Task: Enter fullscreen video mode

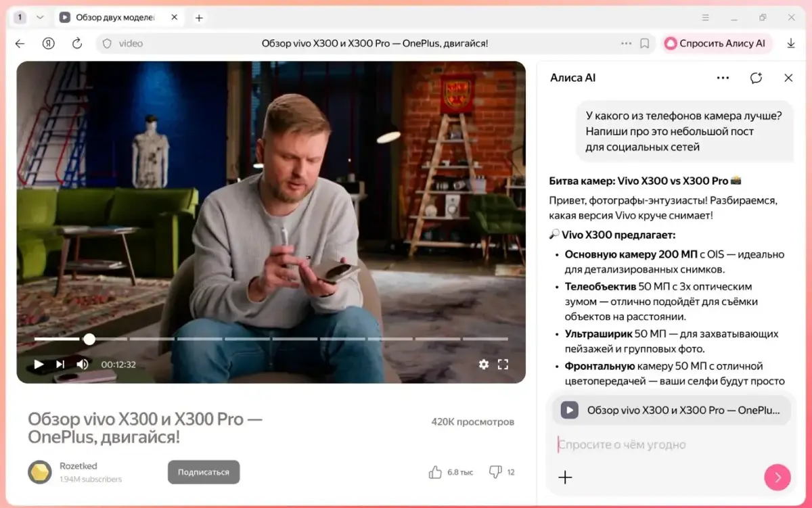Action: click(503, 364)
